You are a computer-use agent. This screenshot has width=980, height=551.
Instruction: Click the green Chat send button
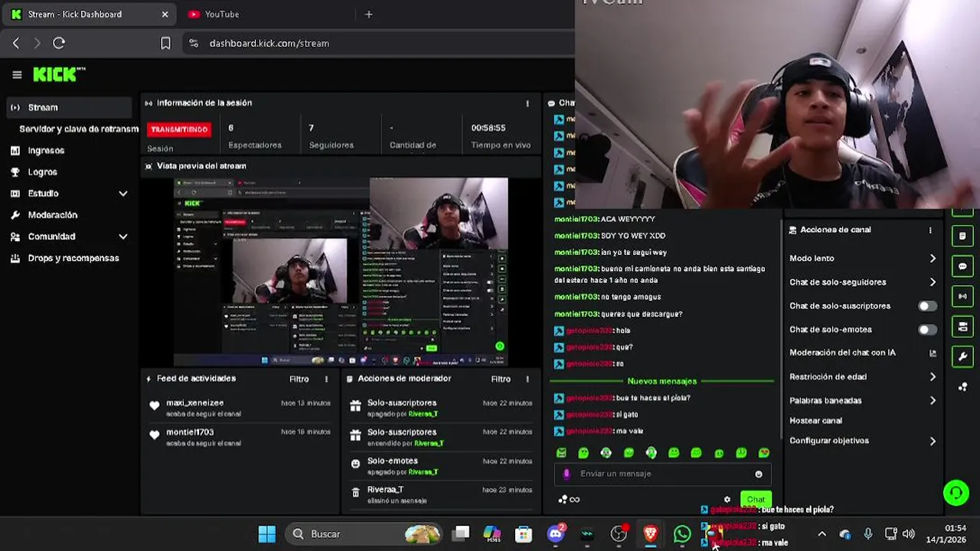[x=756, y=500]
